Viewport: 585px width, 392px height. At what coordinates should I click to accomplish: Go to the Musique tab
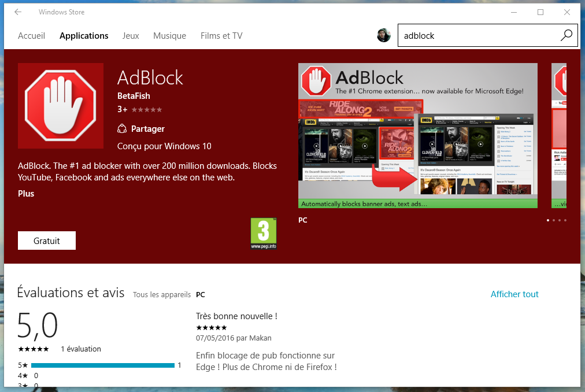click(169, 36)
